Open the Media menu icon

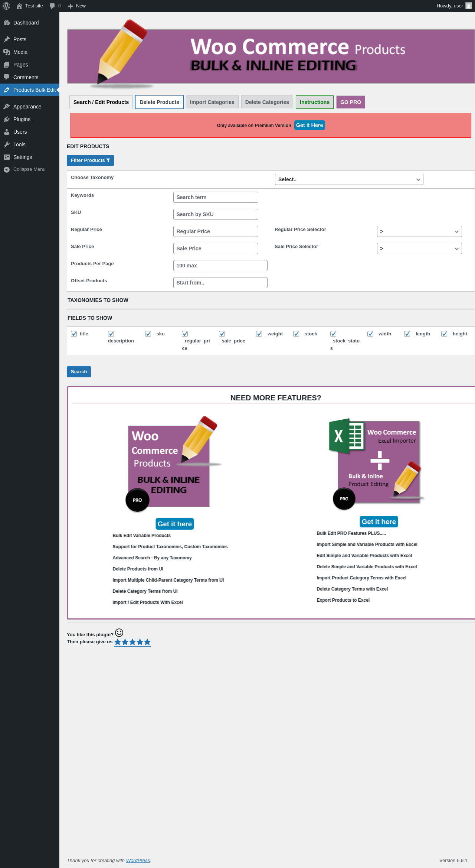coord(7,52)
